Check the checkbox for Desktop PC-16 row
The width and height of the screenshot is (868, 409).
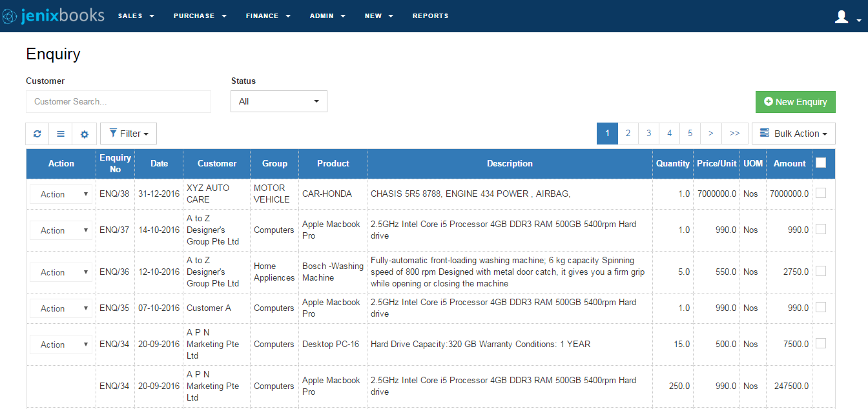821,343
